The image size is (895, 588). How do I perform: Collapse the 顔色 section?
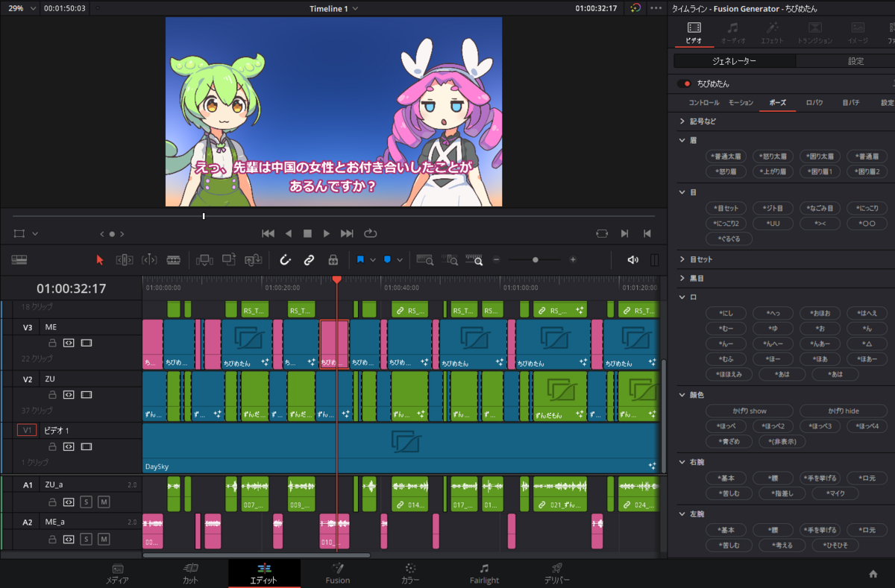coord(682,394)
